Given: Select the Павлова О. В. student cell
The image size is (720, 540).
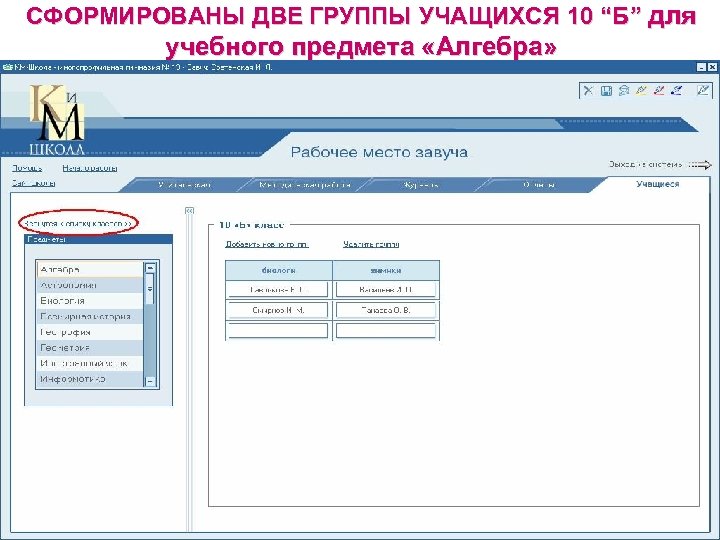Looking at the screenshot, I should coord(386,310).
